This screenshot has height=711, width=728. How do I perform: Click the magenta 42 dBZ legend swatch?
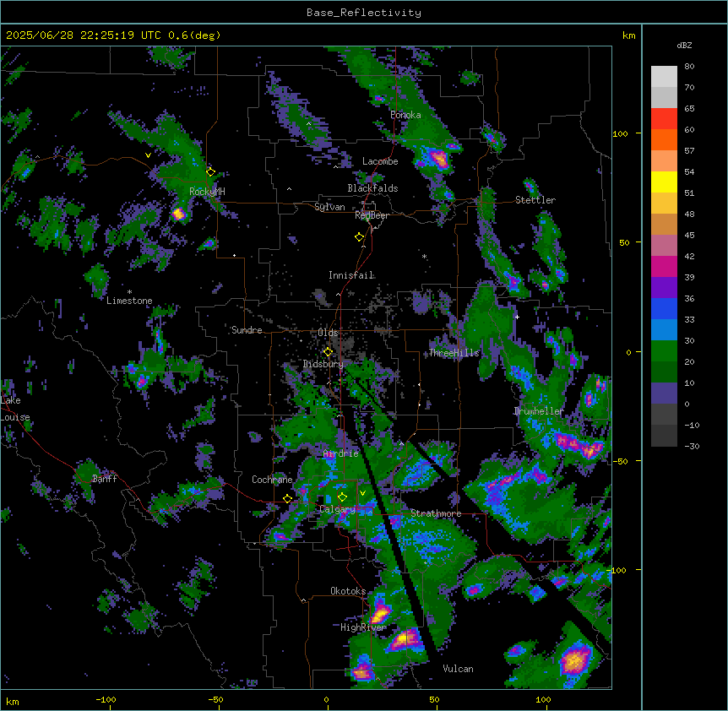tap(664, 266)
